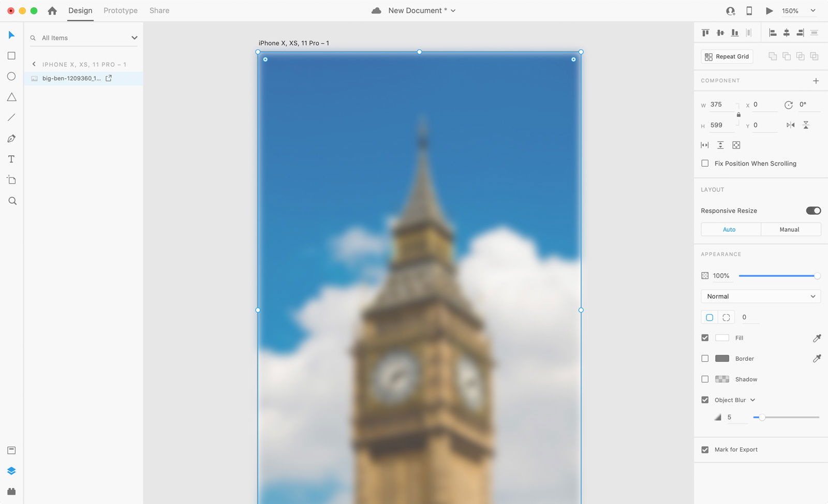This screenshot has height=504, width=828.
Task: Click the invite to document icon
Action: pyautogui.click(x=731, y=11)
